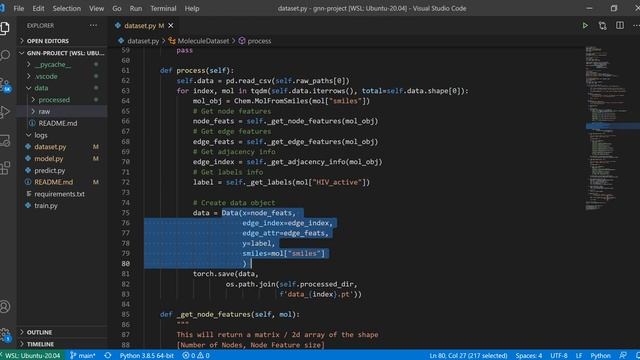Open the File menu
This screenshot has width=640, height=360.
click(19, 8)
